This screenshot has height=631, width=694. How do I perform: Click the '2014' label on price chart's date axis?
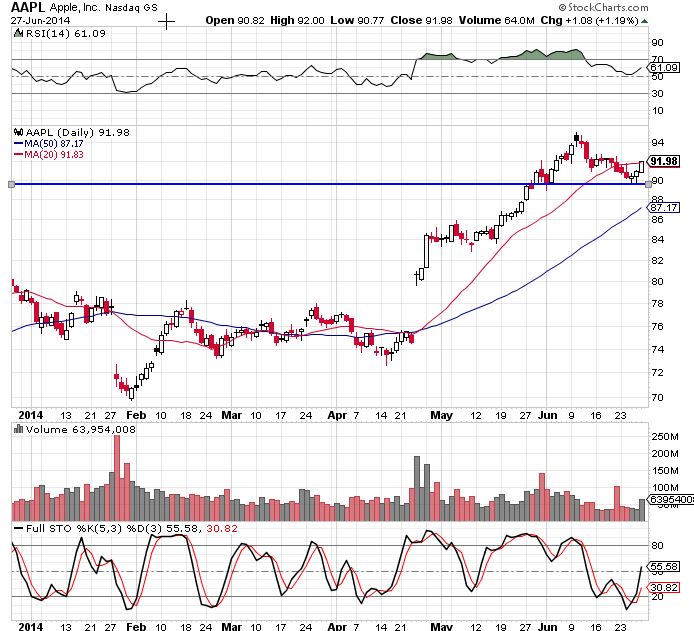point(31,415)
